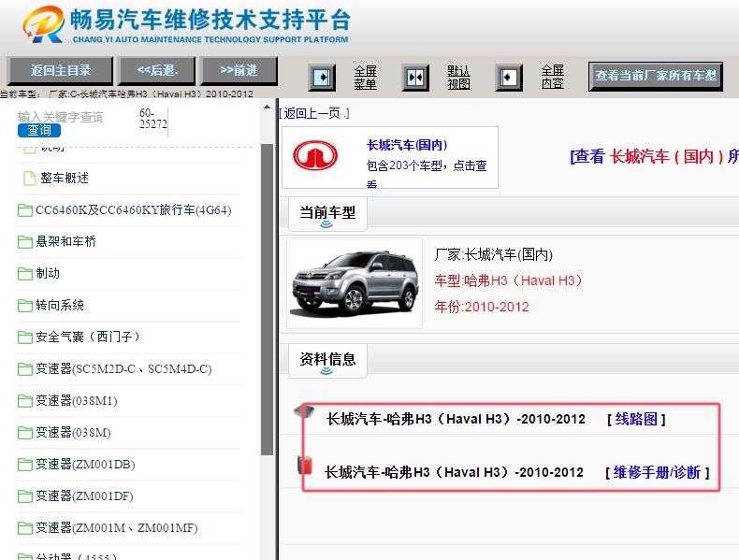Expand the 变速器(038M) folder
Screen dimensions: 739x560
(73, 433)
